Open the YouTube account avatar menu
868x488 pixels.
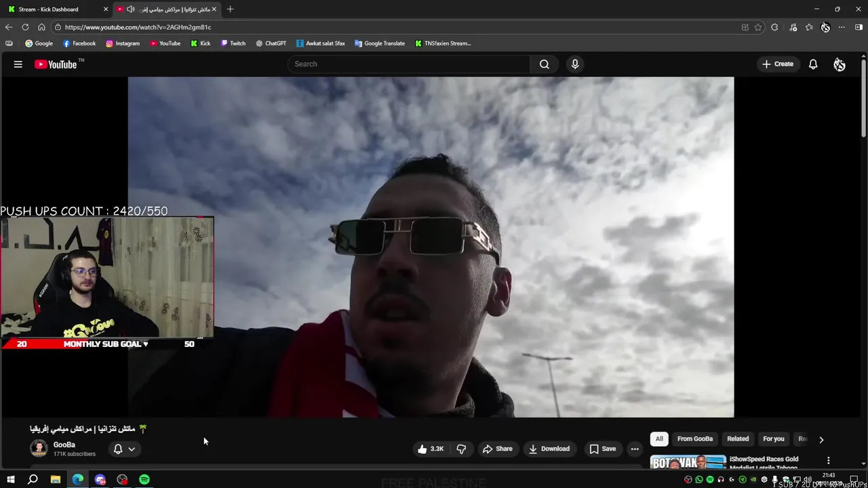coord(840,64)
